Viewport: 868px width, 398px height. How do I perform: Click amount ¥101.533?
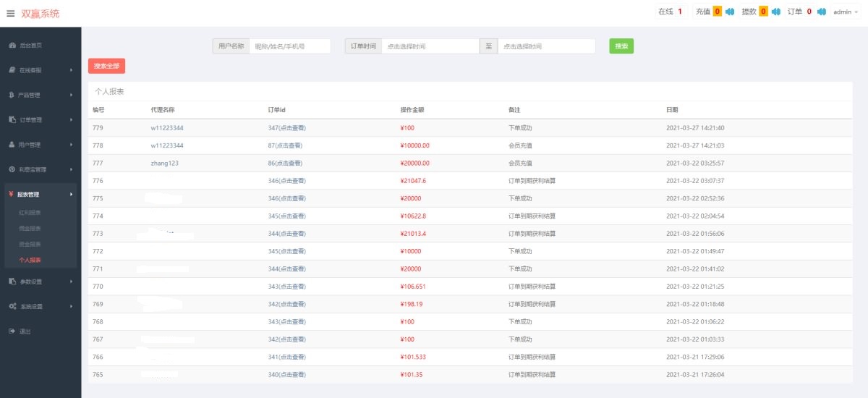coord(412,357)
